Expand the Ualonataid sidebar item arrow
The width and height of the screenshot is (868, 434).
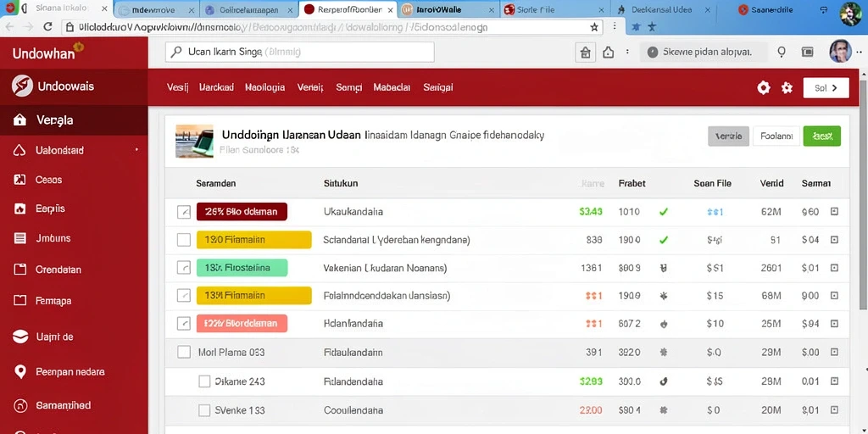point(136,150)
